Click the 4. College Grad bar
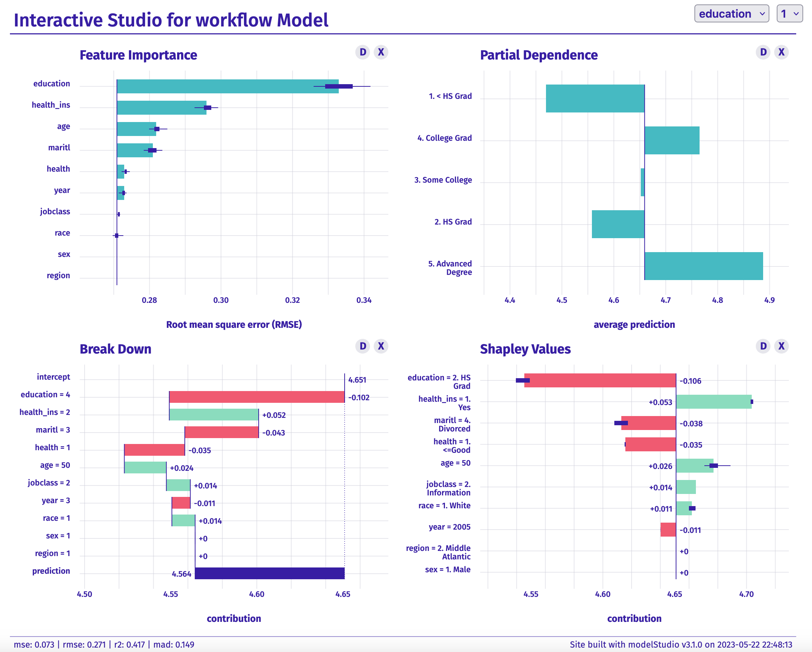Viewport: 812px width, 652px height. pyautogui.click(x=672, y=140)
